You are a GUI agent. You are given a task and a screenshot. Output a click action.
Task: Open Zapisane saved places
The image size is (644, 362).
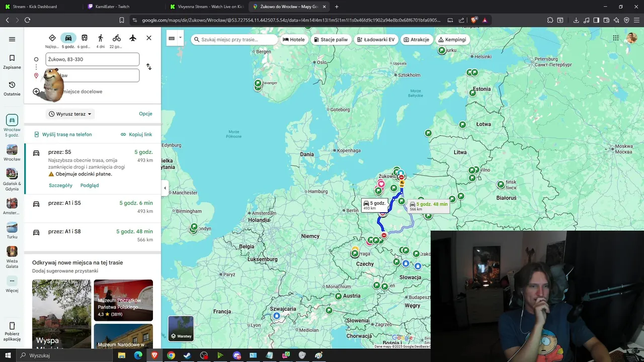pyautogui.click(x=12, y=62)
